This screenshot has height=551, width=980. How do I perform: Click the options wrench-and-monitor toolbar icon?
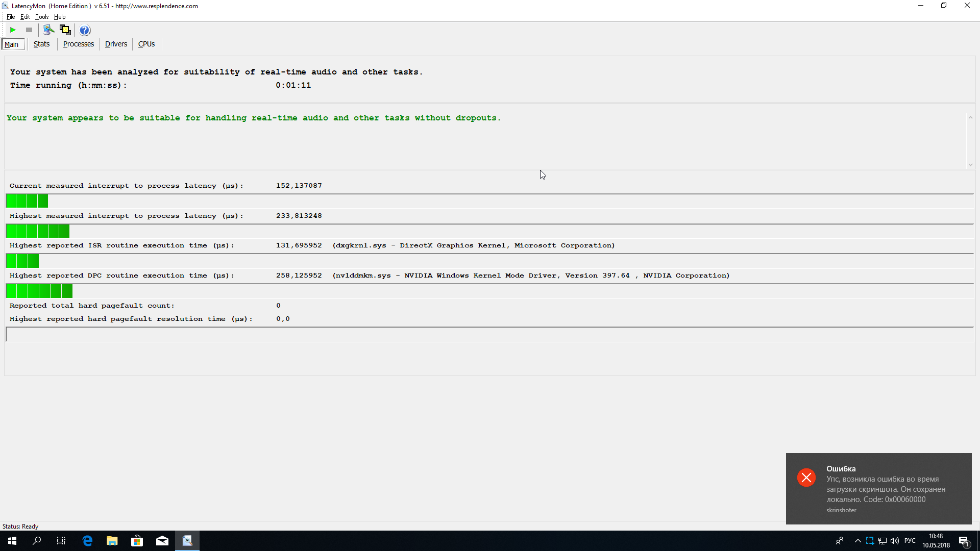click(x=48, y=30)
